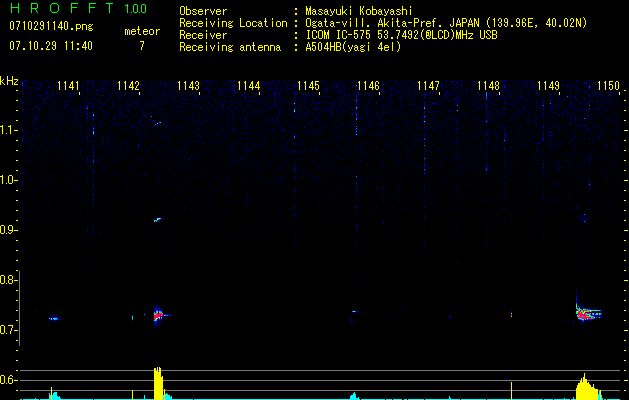
Task: Click the kHz axis unit label
Action: point(9,81)
